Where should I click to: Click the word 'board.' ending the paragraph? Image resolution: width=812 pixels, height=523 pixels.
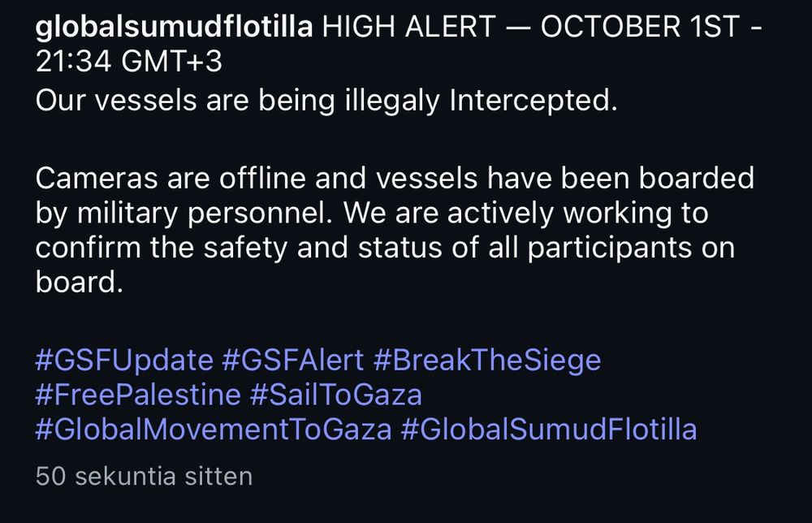[x=79, y=283]
